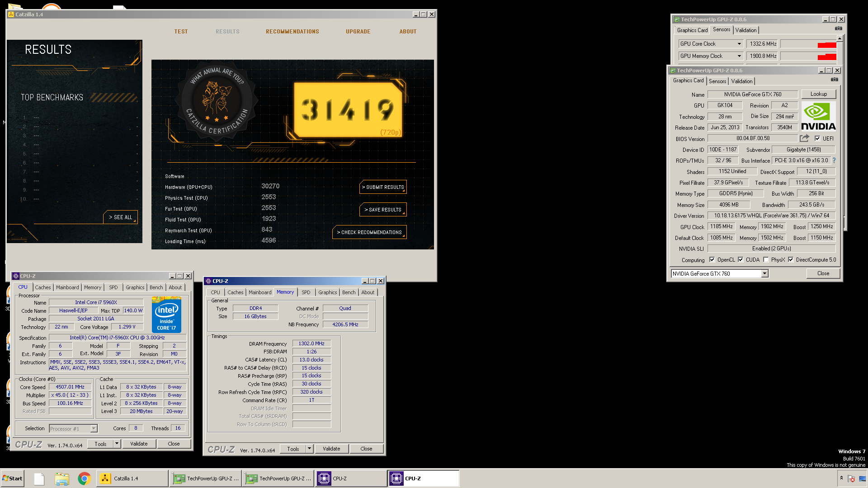The image size is (868, 488).
Task: Click SEE ALL top benchmarks button
Action: pos(120,217)
